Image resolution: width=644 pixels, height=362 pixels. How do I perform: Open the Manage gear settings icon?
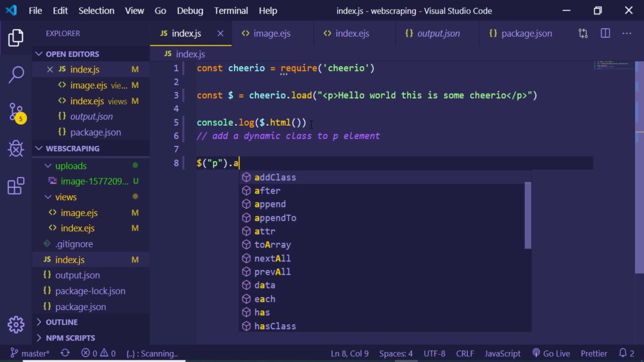tap(16, 324)
